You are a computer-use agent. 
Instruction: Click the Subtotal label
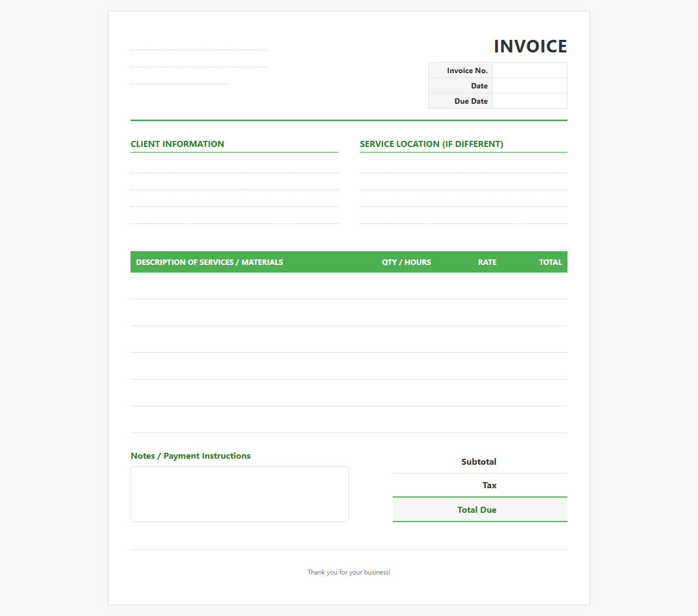pyautogui.click(x=479, y=462)
